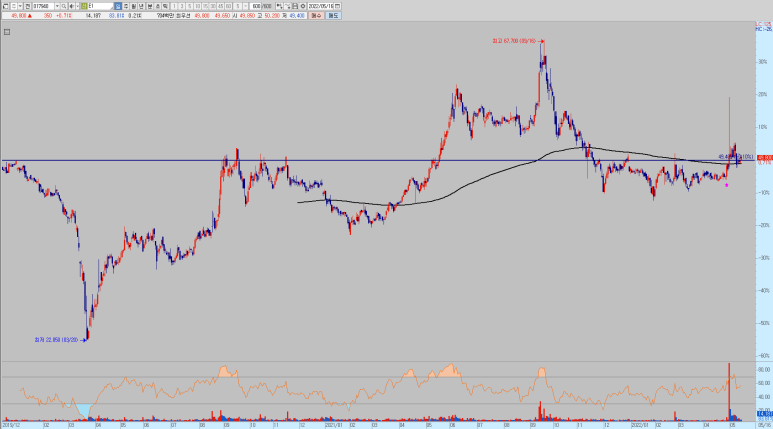The height and width of the screenshot is (429, 773).
Task: Open the dropdown beside the layout icon
Action: click(20, 6)
